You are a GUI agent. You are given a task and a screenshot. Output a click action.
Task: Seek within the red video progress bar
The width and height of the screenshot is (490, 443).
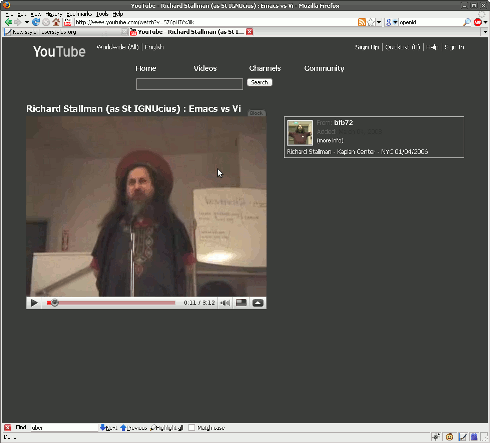111,303
